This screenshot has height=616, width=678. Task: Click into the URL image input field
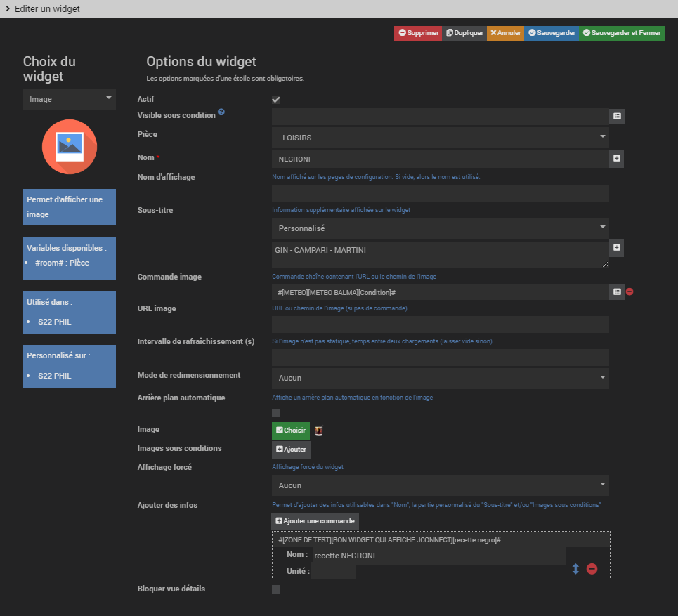tap(440, 324)
